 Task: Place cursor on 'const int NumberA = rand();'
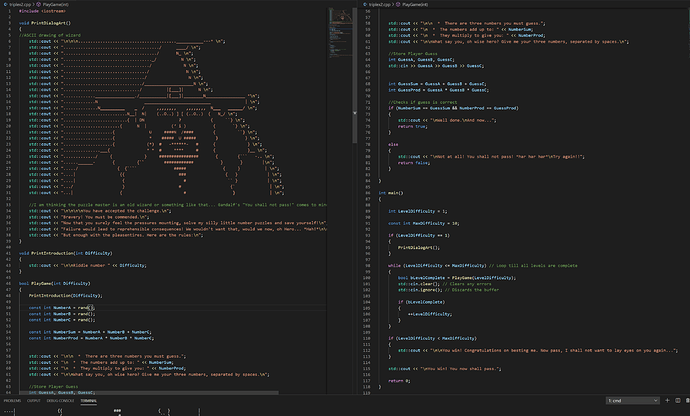click(62, 308)
